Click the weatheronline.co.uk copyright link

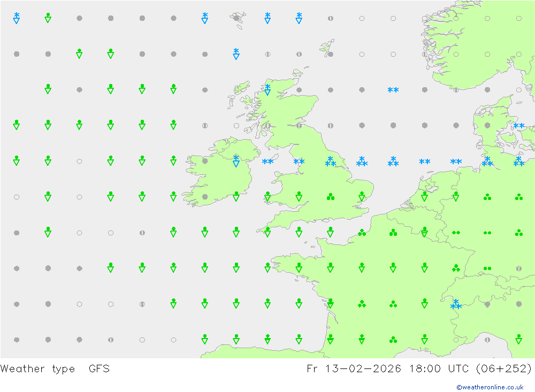tap(490, 387)
